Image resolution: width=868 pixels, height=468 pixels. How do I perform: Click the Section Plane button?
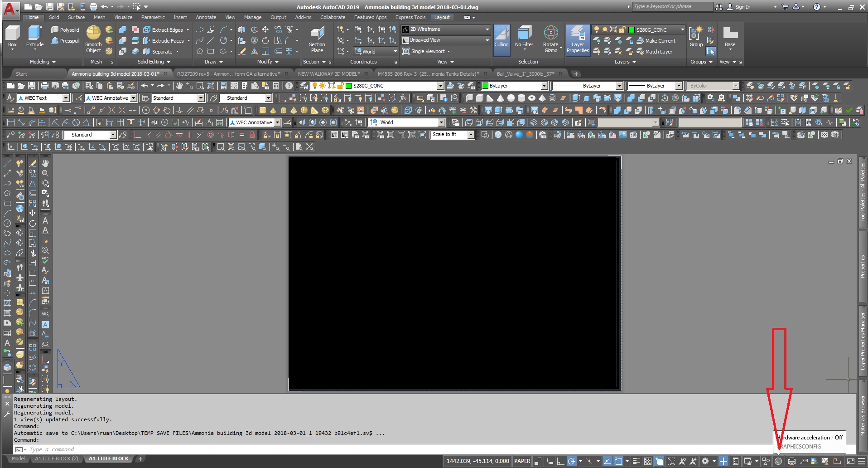(x=317, y=40)
